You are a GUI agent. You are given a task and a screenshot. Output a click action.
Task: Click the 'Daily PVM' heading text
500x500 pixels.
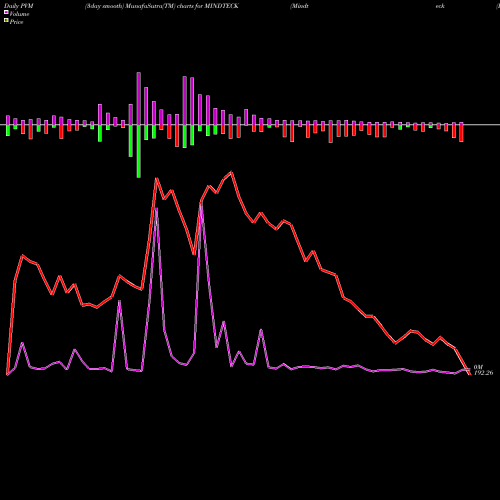(19, 6)
